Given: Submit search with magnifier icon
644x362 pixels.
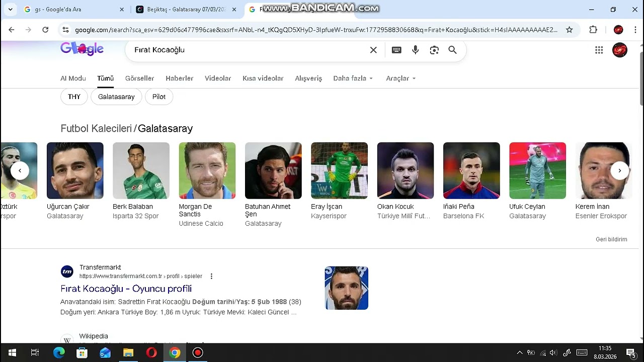Looking at the screenshot, I should (452, 50).
